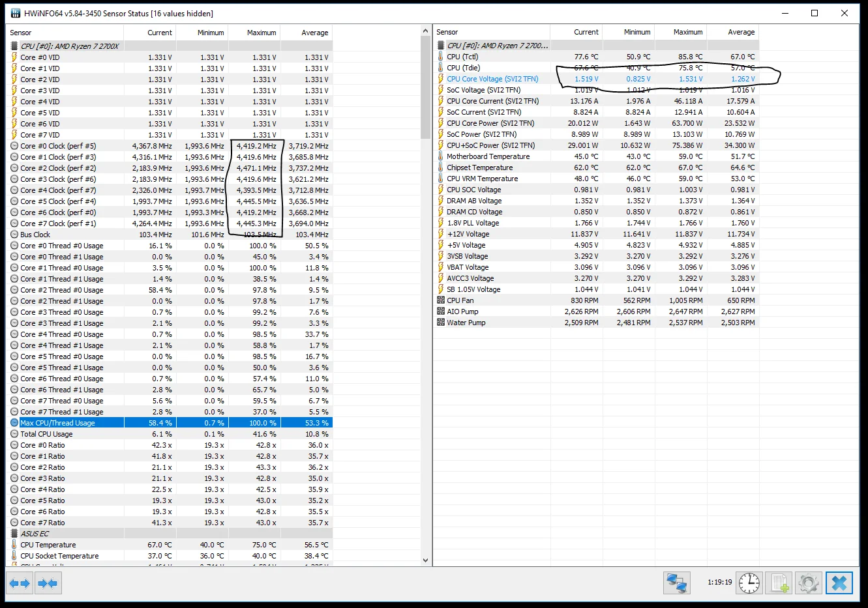Click the thermometer icon beside CPU Temperature
868x608 pixels.
pyautogui.click(x=14, y=545)
